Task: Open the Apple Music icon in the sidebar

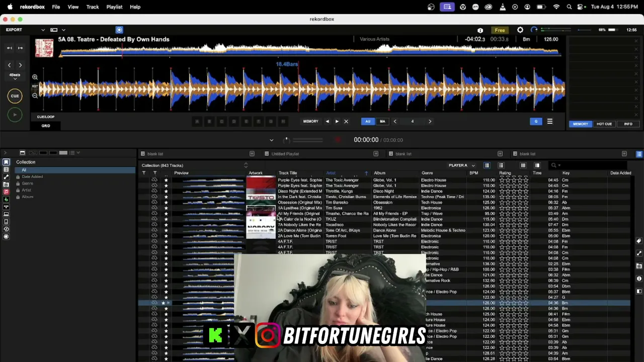Action: tap(6, 192)
